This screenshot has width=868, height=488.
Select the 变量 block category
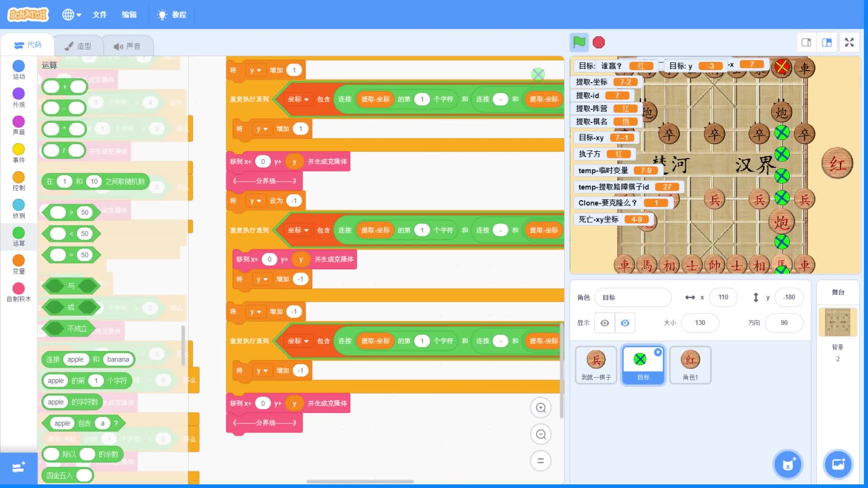pos(19,265)
